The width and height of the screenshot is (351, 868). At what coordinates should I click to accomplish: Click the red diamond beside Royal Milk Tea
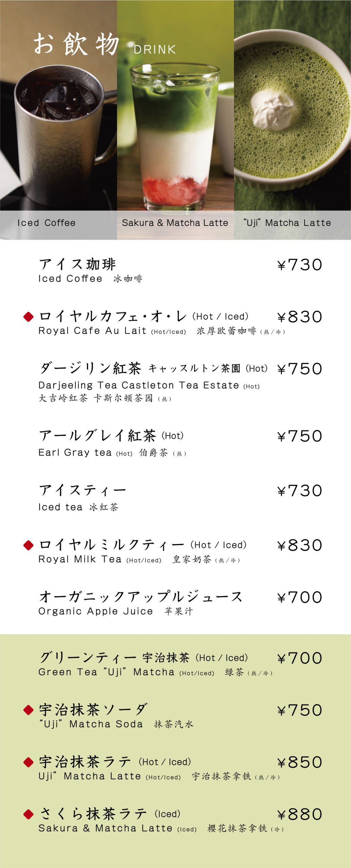pos(28,545)
